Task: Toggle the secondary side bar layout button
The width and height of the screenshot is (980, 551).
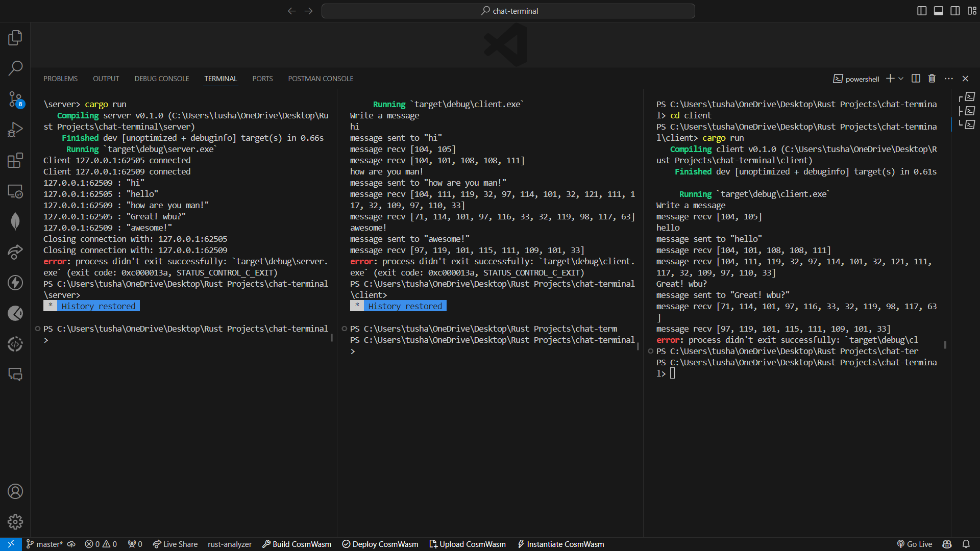Action: [955, 11]
